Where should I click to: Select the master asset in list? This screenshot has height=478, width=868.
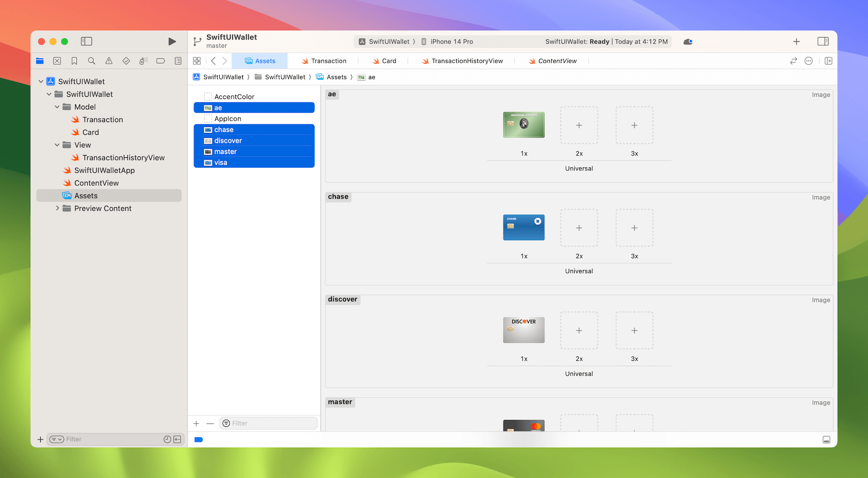coord(254,151)
